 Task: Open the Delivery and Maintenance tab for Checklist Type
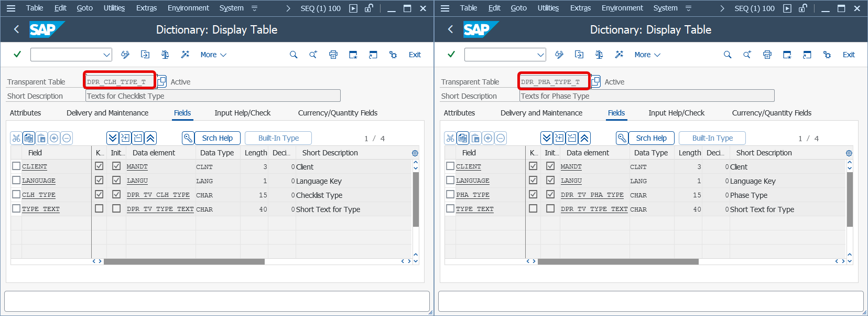tap(107, 113)
